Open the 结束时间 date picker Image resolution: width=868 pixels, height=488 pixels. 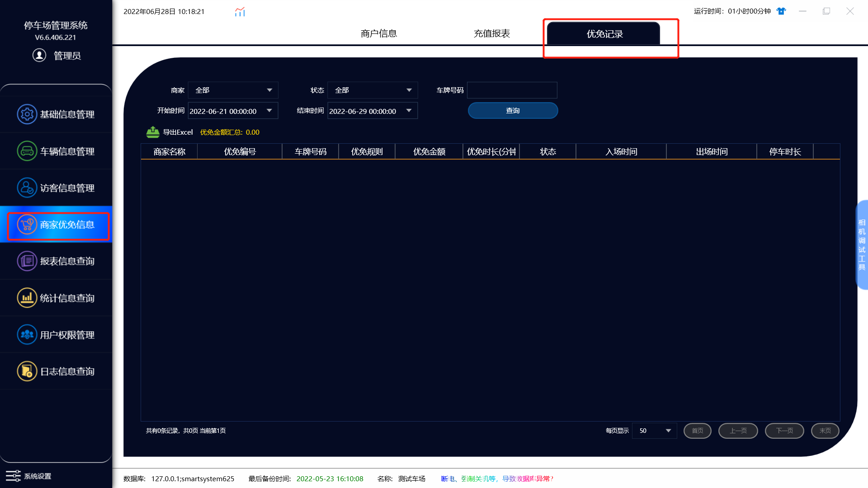(x=373, y=111)
